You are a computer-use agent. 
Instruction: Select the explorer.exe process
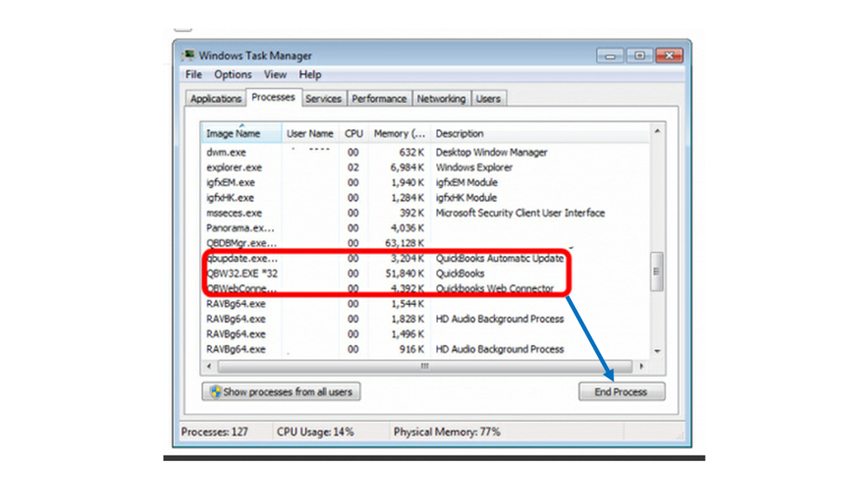pyautogui.click(x=425, y=167)
